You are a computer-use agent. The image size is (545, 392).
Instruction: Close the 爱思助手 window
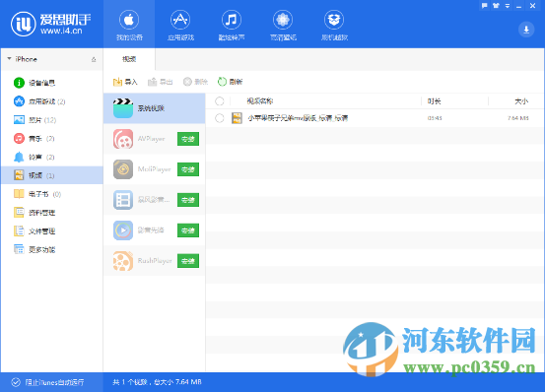pos(532,6)
